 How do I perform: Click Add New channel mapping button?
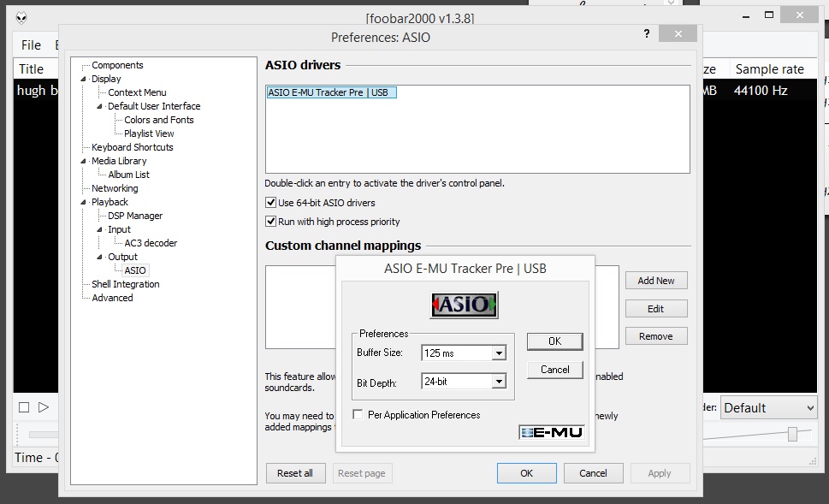coord(656,281)
